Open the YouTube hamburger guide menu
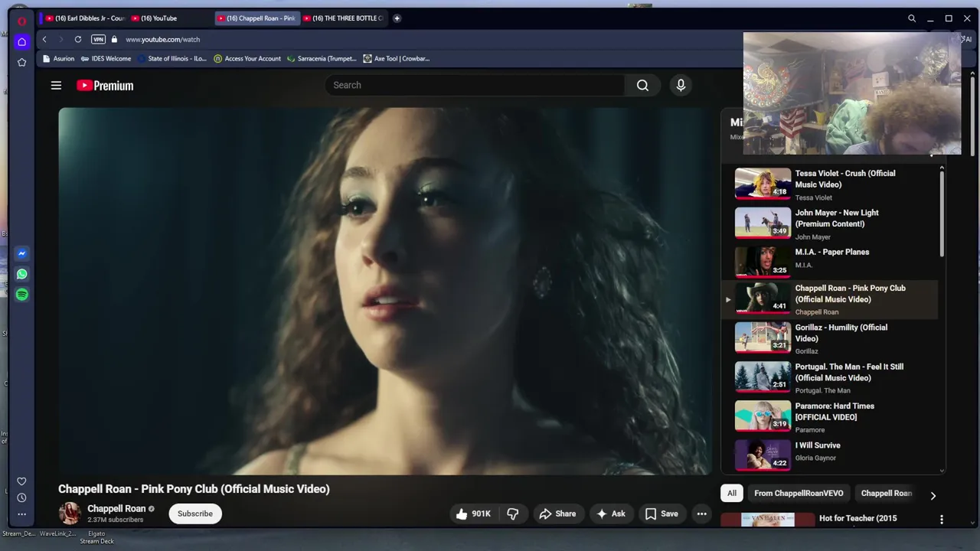Screen dimensions: 980x551 click(56, 86)
